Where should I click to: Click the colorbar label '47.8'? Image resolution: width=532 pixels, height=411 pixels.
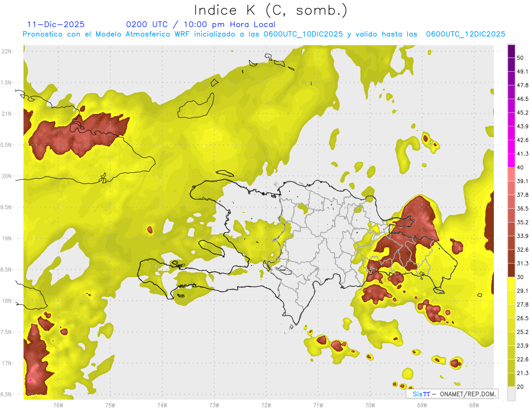point(523,85)
